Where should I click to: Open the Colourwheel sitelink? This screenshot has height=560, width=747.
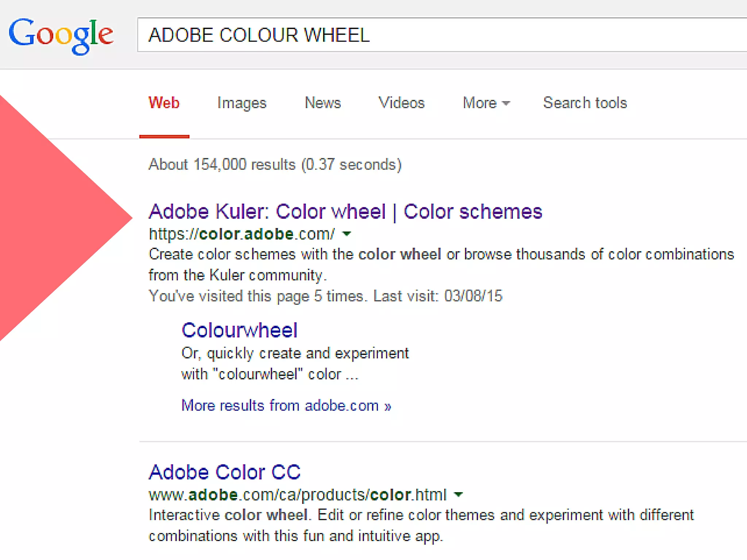click(x=240, y=330)
